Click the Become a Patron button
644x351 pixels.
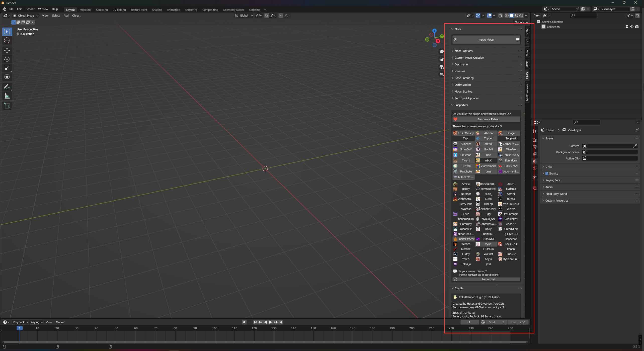[488, 119]
